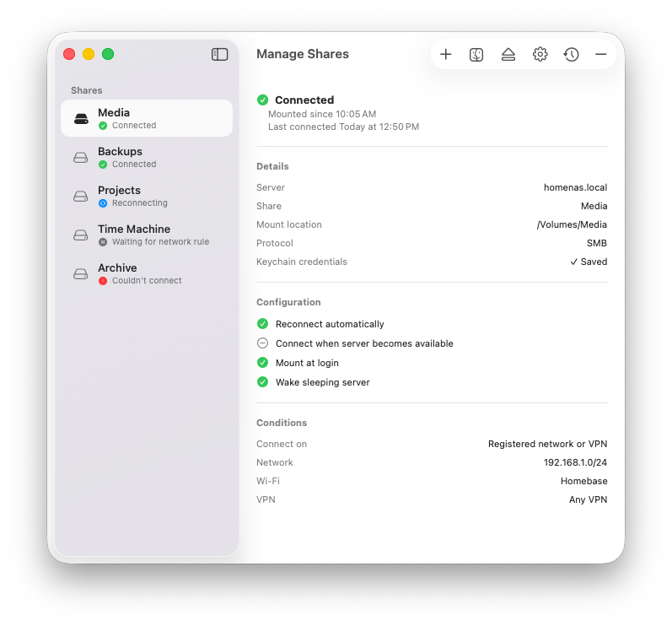This screenshot has width=672, height=626.
Task: Select the Media share row
Action: click(147, 118)
